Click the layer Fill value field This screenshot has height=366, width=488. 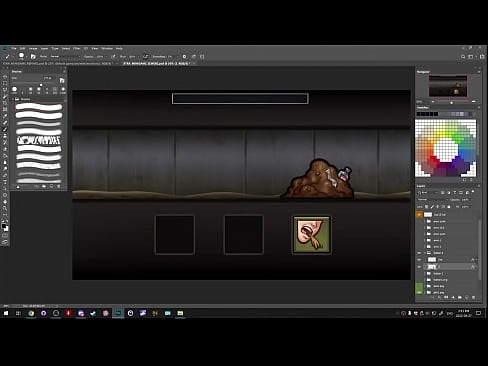tap(466, 207)
